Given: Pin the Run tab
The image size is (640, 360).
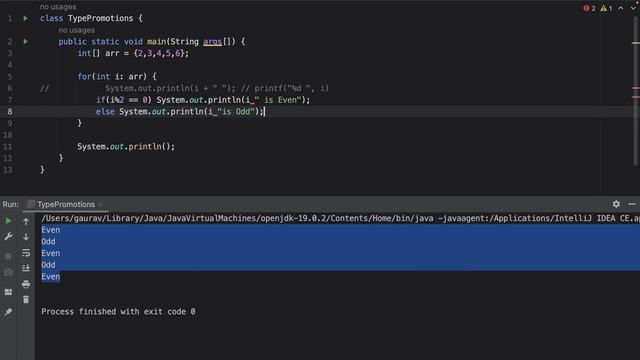Looking at the screenshot, I should tap(8, 312).
